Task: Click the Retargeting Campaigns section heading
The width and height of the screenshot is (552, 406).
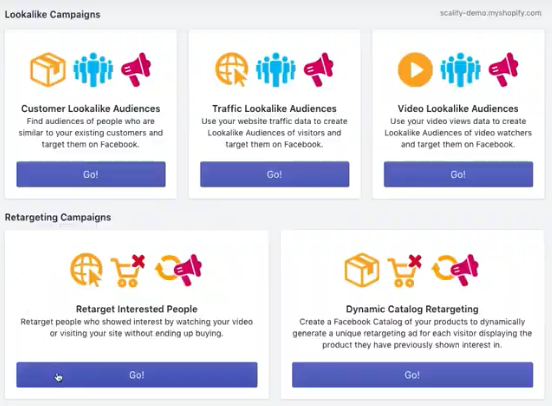Action: click(58, 217)
